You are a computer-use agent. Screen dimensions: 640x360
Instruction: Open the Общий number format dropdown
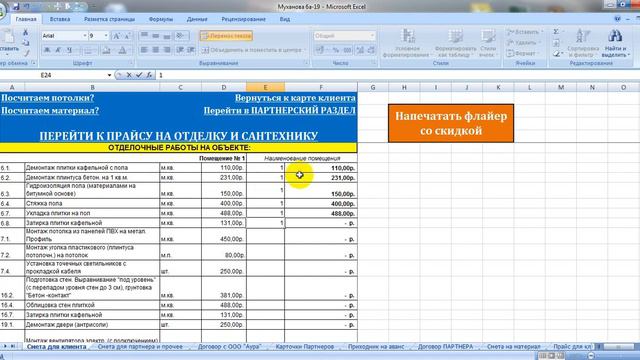click(372, 36)
